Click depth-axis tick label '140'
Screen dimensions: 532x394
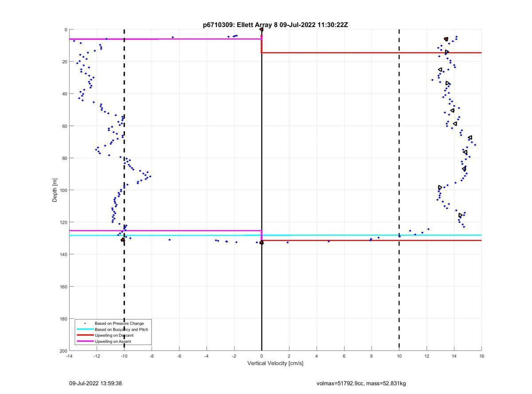(x=63, y=254)
